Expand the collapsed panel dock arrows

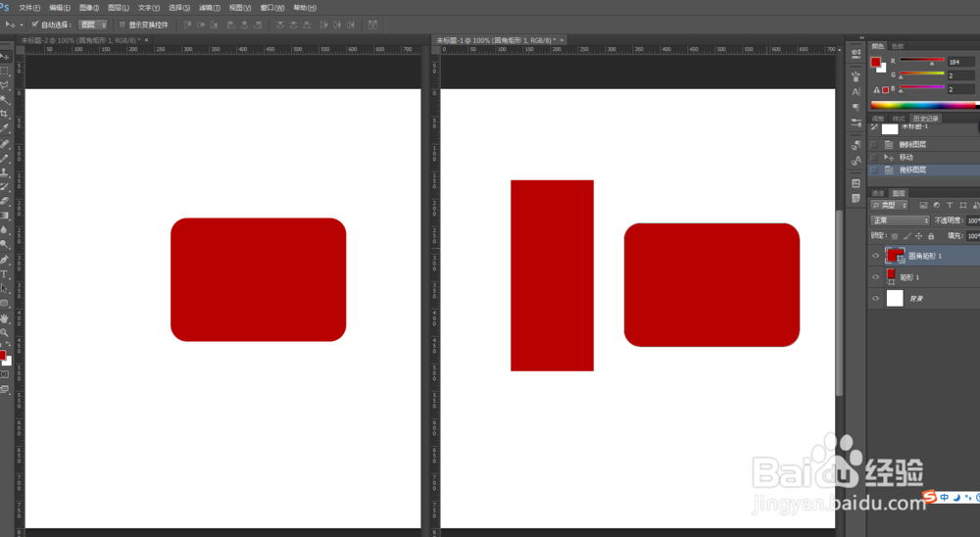point(861,38)
